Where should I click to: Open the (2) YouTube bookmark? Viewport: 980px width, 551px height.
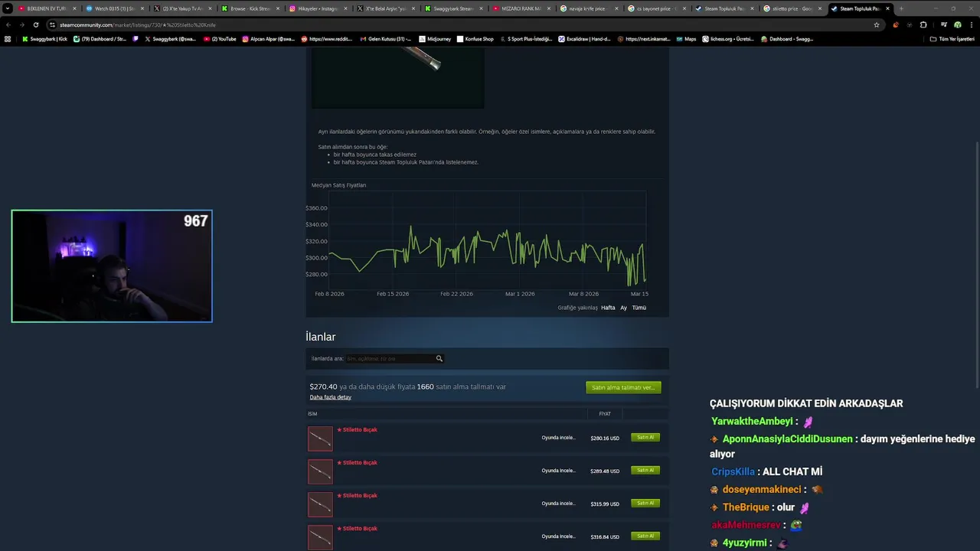220,39
